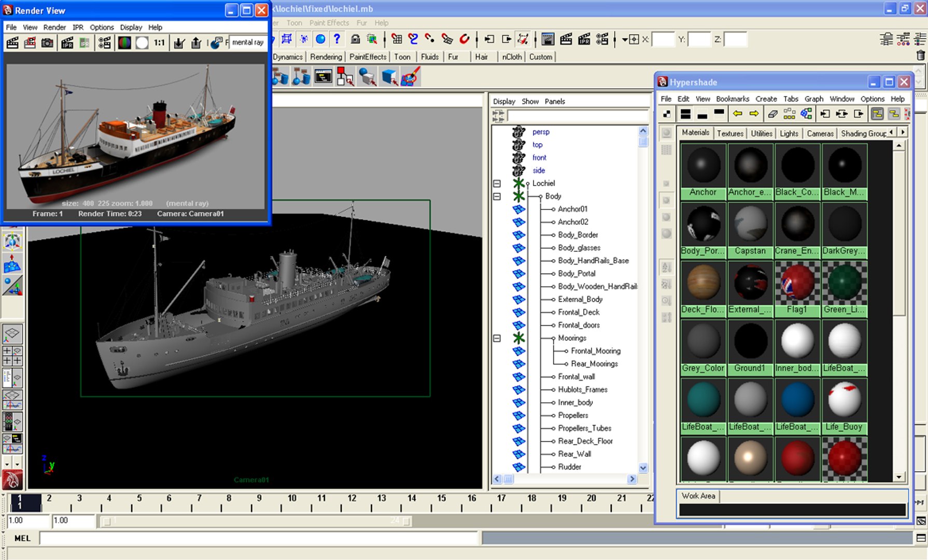Keep the image using the down-arrow icon

179,43
